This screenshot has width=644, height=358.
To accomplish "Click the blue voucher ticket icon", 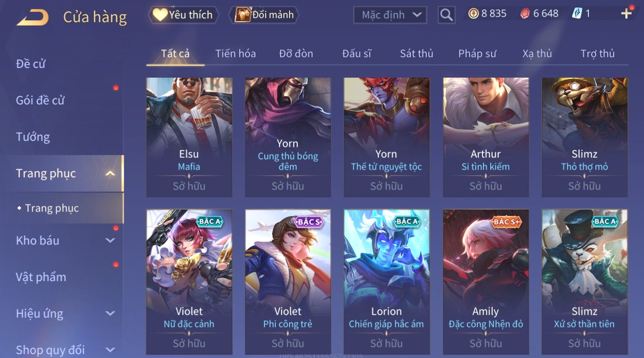I will (577, 14).
